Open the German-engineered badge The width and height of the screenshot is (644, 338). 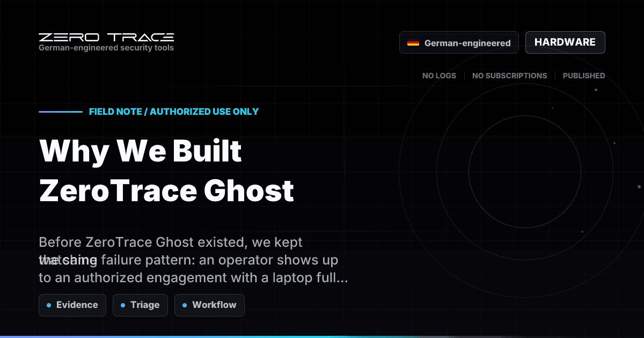pos(459,42)
